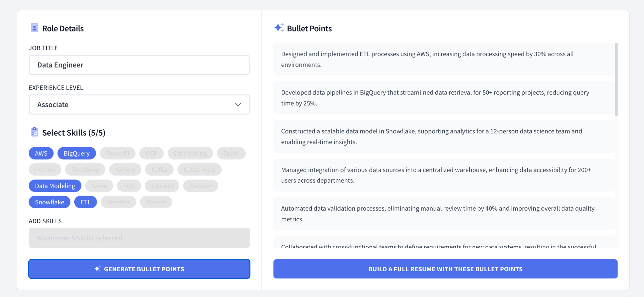The height and width of the screenshot is (297, 644).
Task: Select the ETL processes with AWS bullet point
Action: point(443,59)
